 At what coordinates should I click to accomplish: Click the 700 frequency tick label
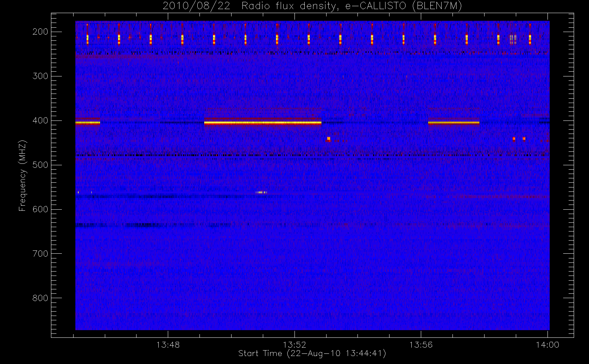click(40, 254)
